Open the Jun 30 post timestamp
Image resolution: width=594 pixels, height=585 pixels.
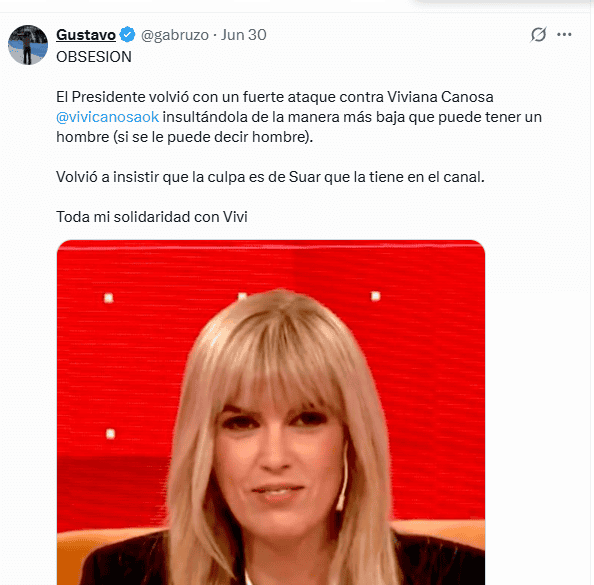click(244, 35)
